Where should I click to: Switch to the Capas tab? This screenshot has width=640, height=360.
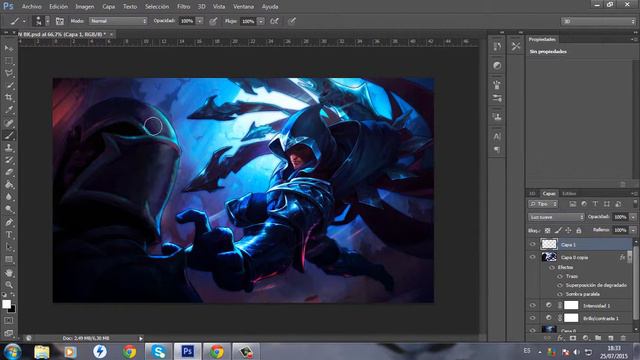(549, 193)
